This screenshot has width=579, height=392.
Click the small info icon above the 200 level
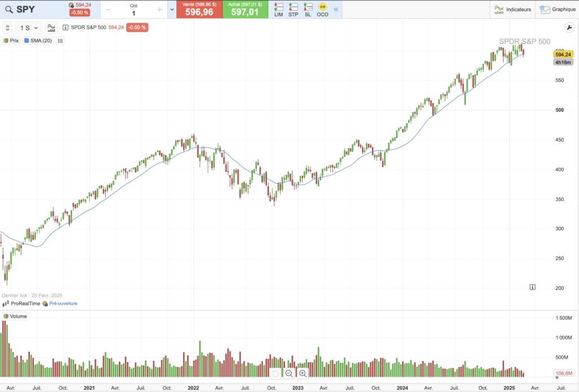[x=533, y=287]
